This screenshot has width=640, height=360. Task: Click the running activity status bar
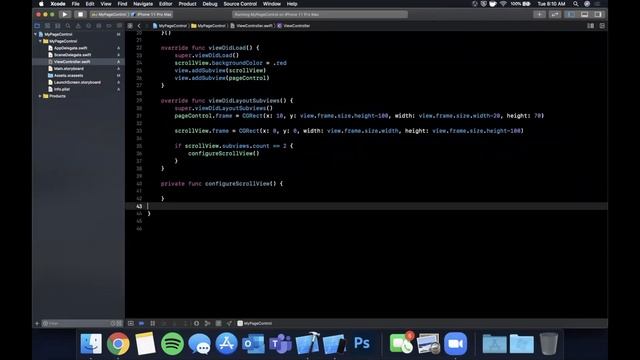coord(320,14)
